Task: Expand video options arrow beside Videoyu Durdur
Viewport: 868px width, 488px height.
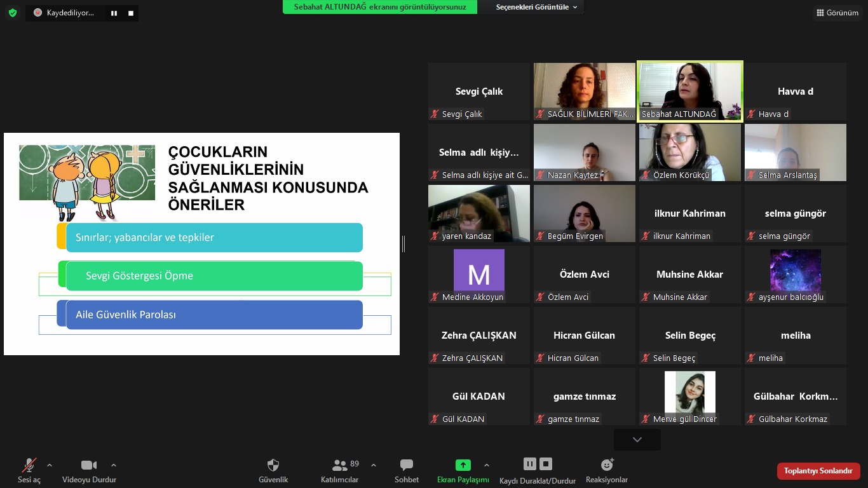Action: [114, 465]
